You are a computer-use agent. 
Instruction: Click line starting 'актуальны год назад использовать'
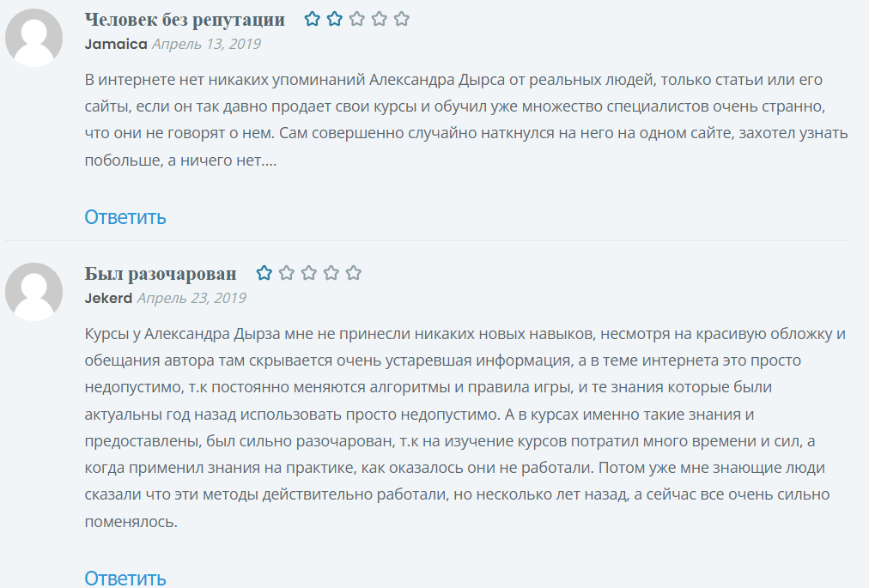tap(419, 414)
